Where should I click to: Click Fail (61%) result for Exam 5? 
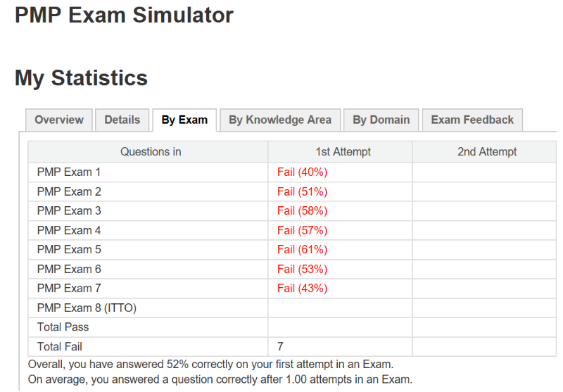coord(302,250)
